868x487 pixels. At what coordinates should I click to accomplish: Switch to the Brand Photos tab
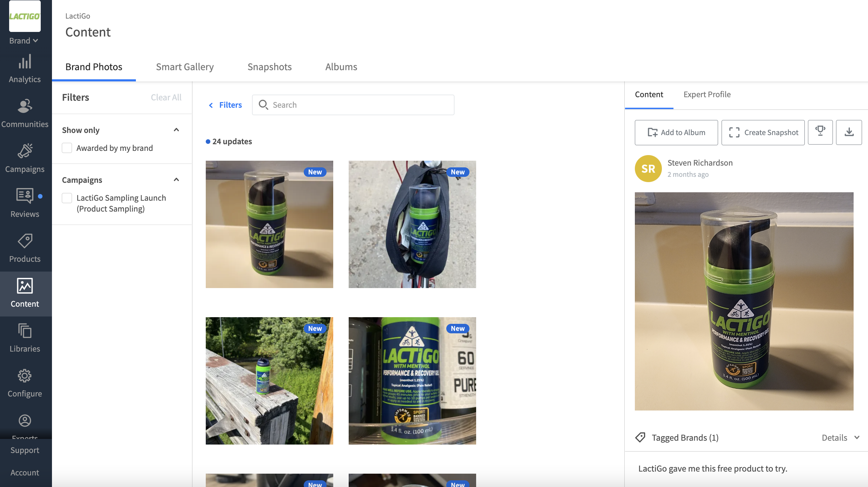(94, 67)
